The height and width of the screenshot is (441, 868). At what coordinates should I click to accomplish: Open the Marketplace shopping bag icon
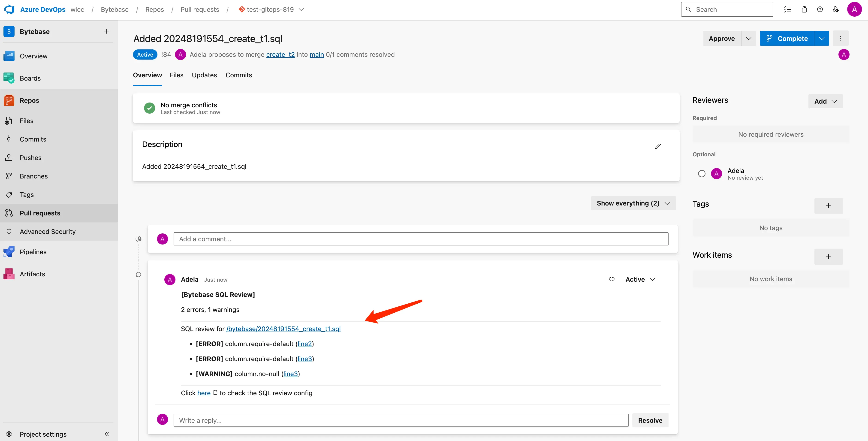point(804,9)
